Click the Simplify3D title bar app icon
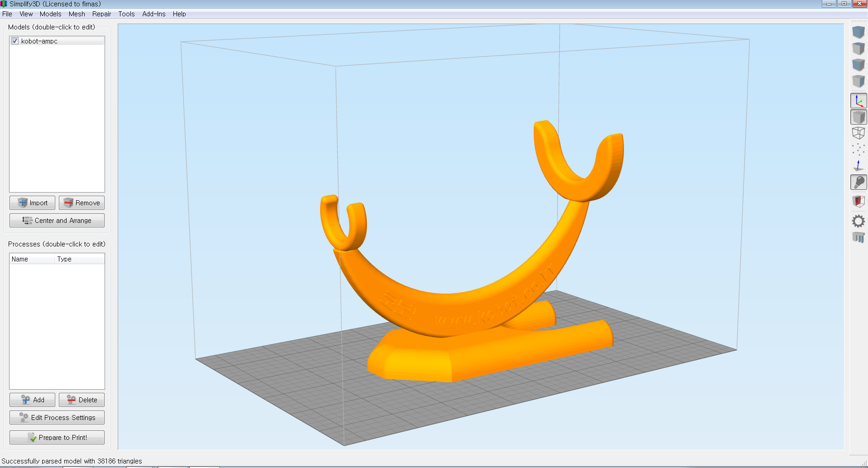 tap(4, 4)
